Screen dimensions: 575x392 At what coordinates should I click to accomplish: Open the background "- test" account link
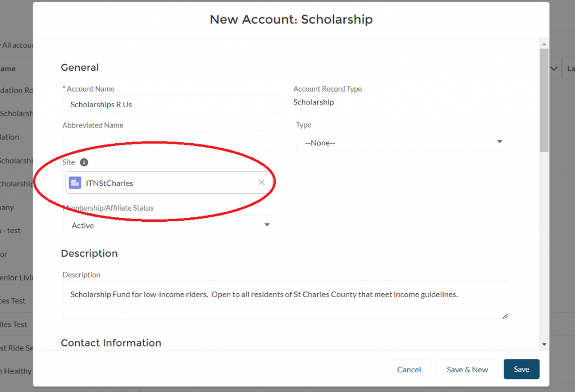(10, 230)
